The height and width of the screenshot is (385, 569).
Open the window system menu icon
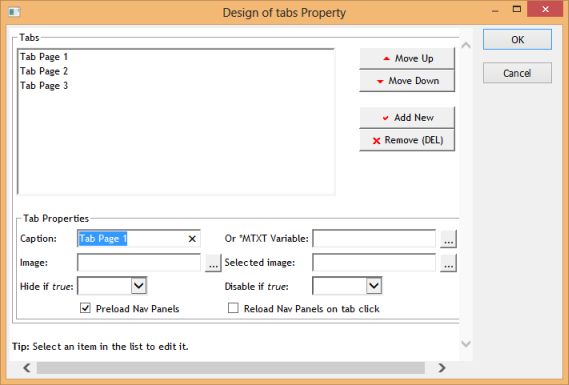click(x=14, y=12)
